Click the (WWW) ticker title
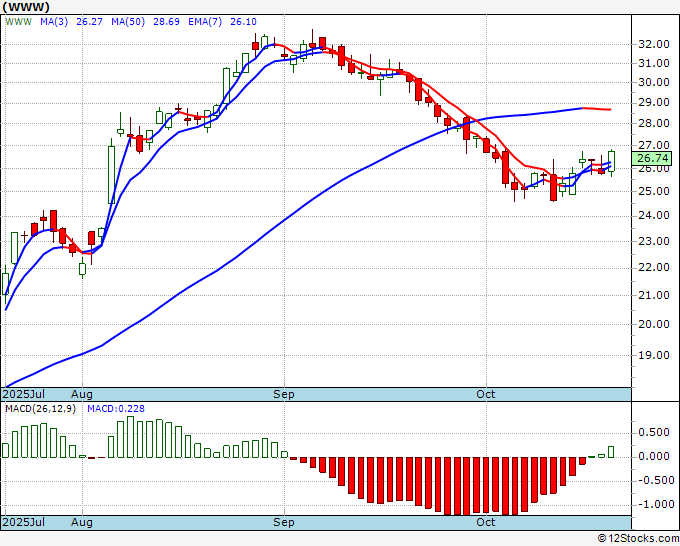Screen dimensions: 680x546 [26, 8]
